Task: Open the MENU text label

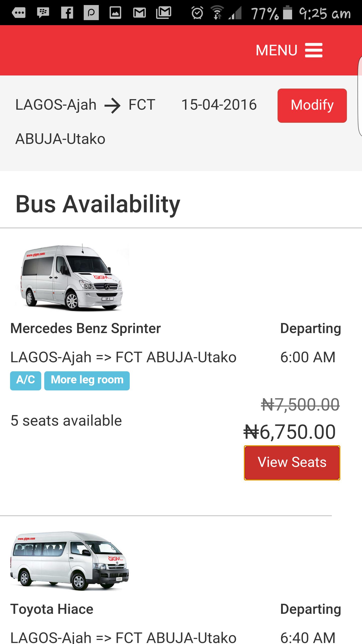Action: click(x=277, y=50)
